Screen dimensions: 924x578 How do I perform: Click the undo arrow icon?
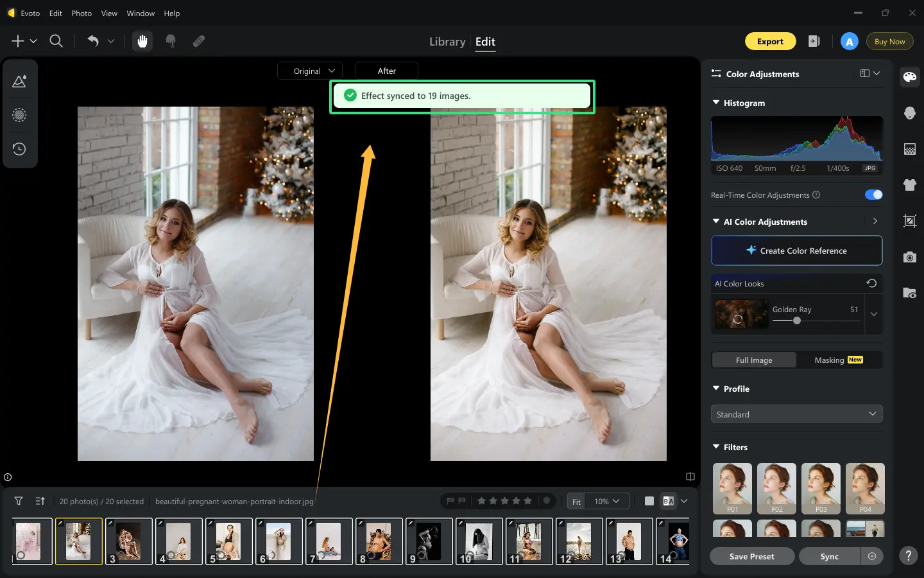click(x=93, y=41)
